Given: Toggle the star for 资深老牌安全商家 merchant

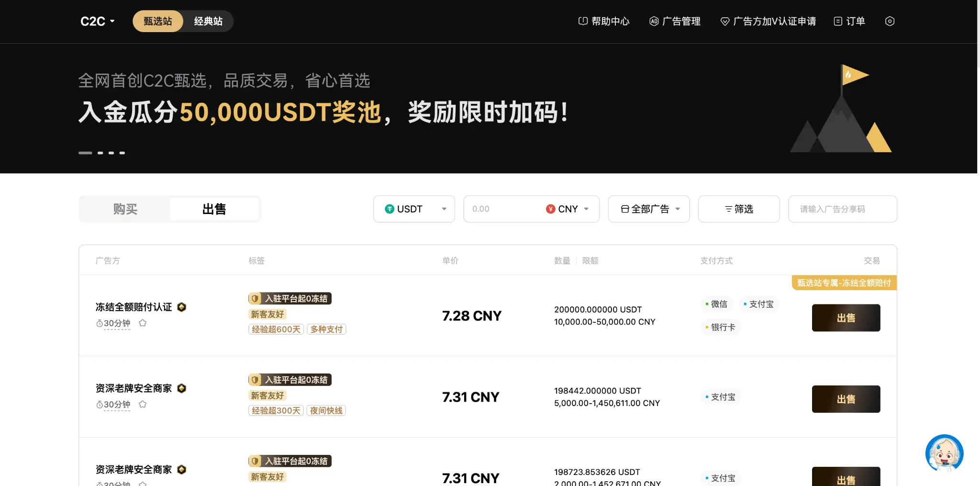Looking at the screenshot, I should coord(143,404).
